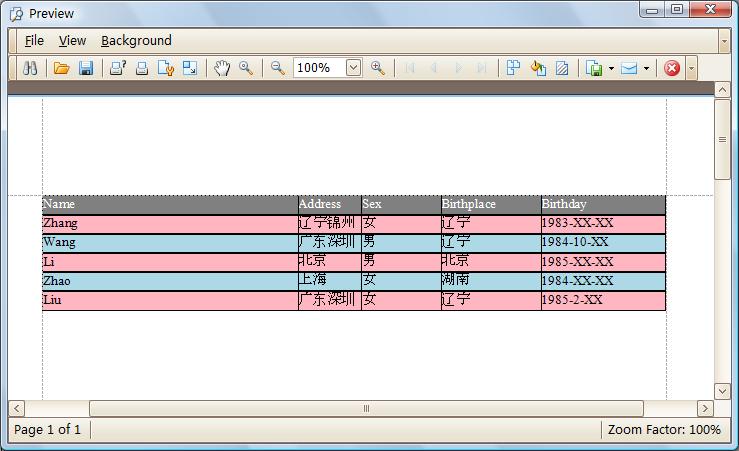Click the 上海 address cell

(x=330, y=281)
